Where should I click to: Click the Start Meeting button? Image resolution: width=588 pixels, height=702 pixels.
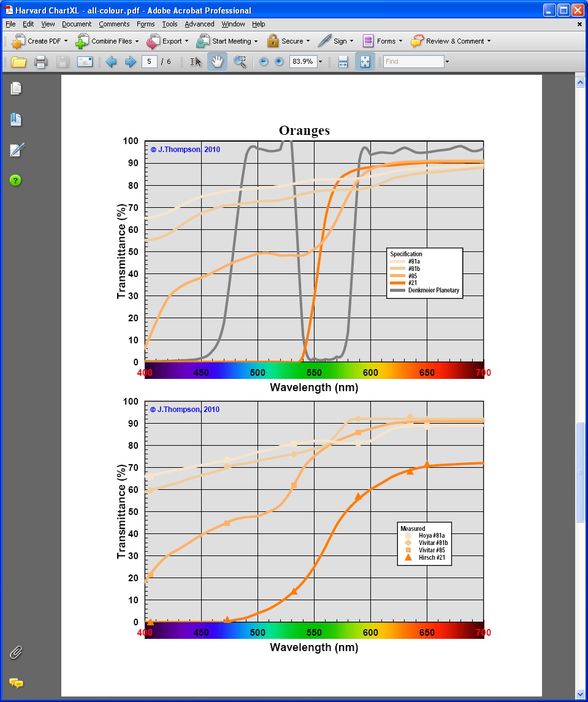pyautogui.click(x=227, y=41)
